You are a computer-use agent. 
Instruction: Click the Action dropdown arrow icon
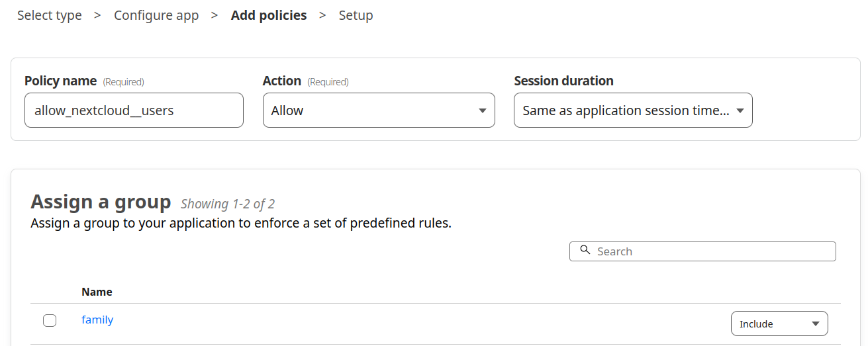[x=483, y=110]
